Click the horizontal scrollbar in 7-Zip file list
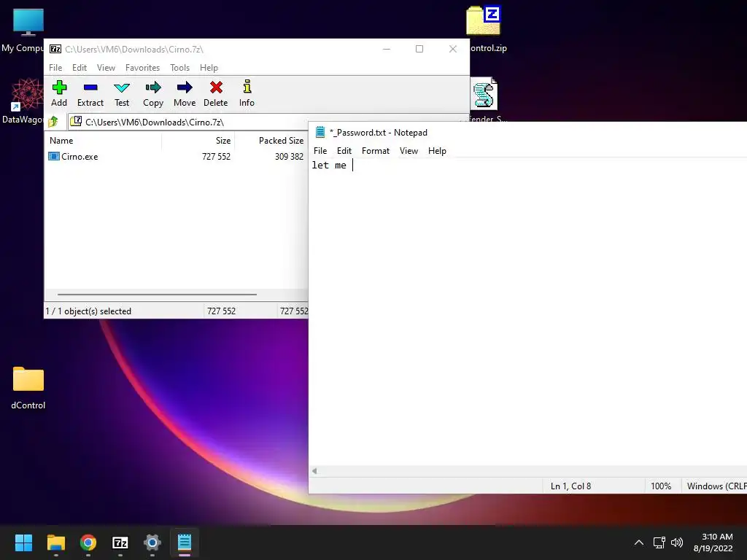 coord(157,295)
